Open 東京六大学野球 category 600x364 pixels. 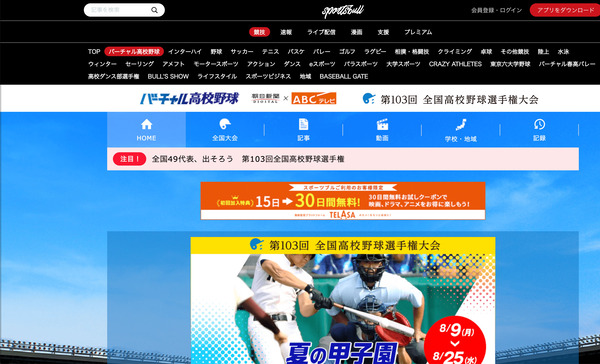tap(510, 64)
